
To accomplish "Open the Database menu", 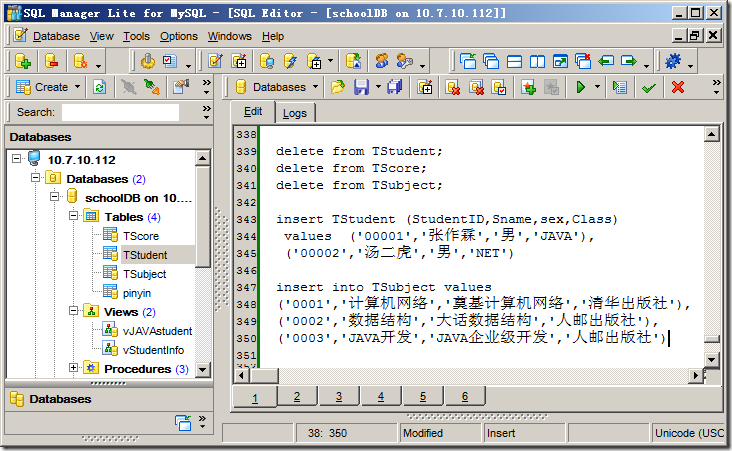I will (56, 36).
